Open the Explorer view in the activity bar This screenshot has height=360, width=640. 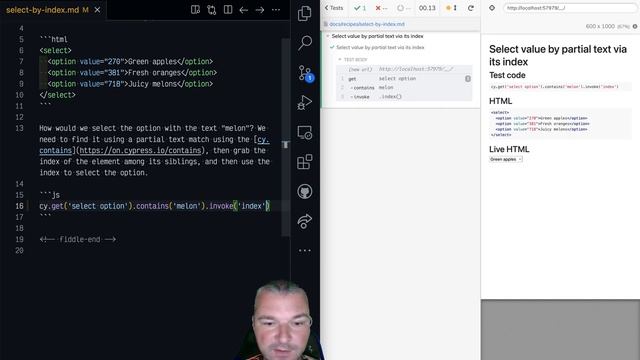click(x=304, y=13)
